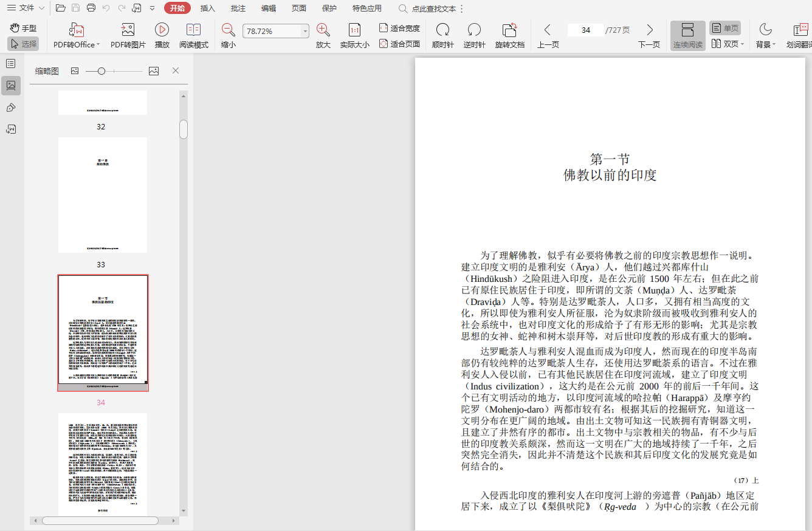This screenshot has width=812, height=531.
Task: Rotate page counterclockwise with 逆时针
Action: point(474,30)
